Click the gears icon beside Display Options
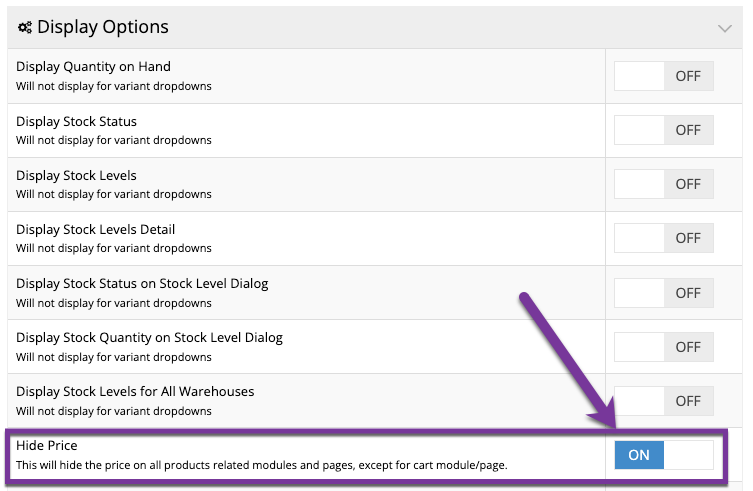Viewport: 753px width, 491px height. tap(25, 27)
